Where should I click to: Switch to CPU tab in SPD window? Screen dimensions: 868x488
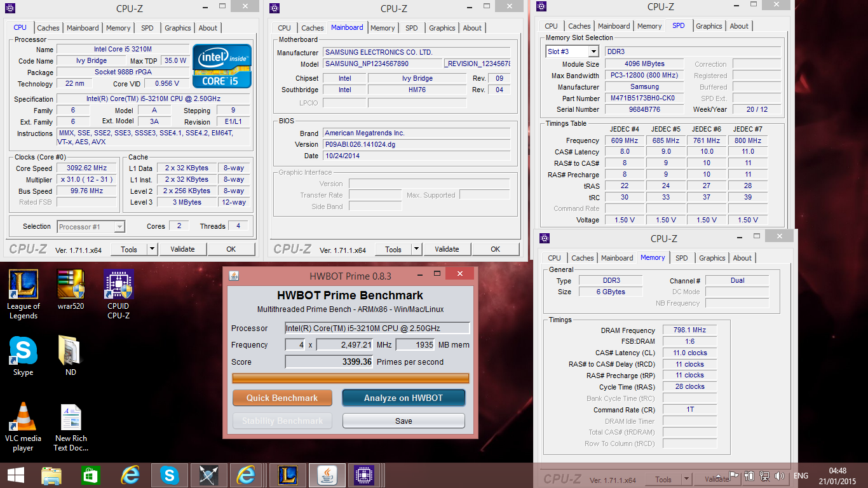551,26
